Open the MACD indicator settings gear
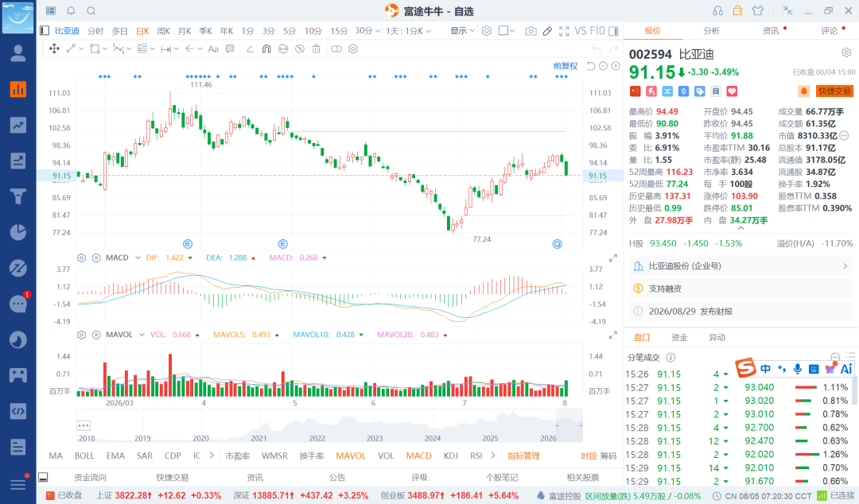The width and height of the screenshot is (859, 504). click(x=82, y=258)
